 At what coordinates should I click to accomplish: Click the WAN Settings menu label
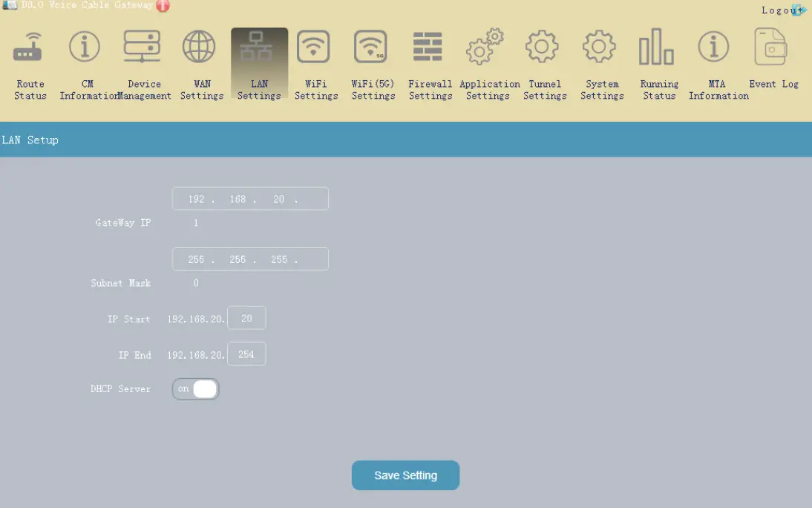pyautogui.click(x=202, y=90)
